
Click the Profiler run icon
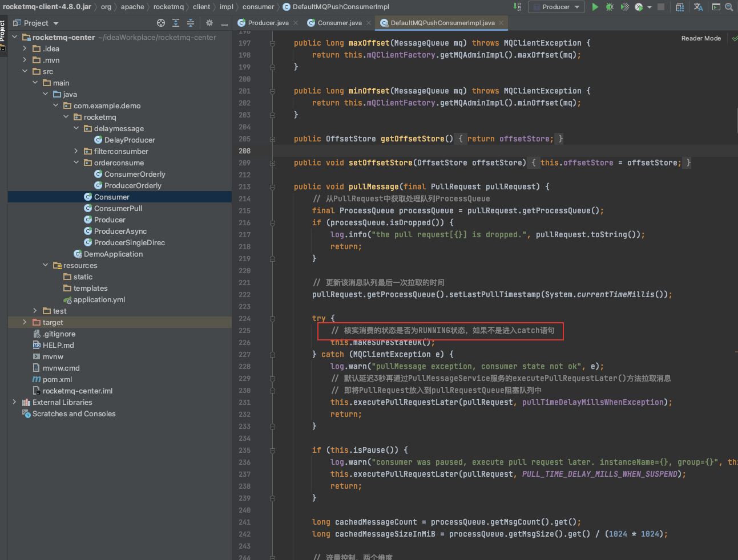[x=639, y=7]
